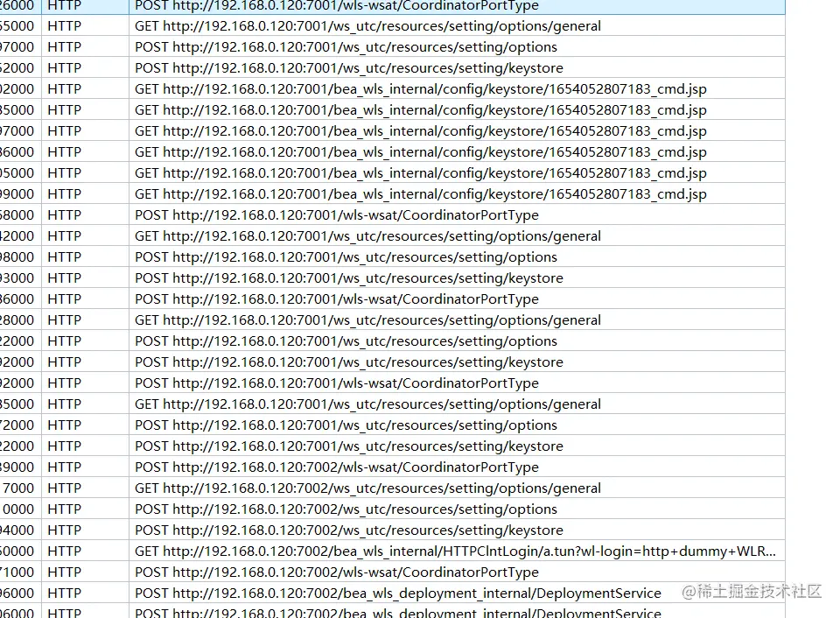Select POST setting/keystore row with time ending 92000

tap(392, 362)
